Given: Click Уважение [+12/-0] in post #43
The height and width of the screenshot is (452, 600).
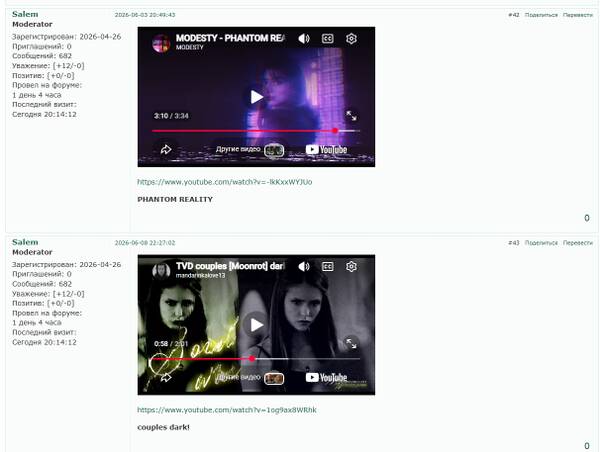Looking at the screenshot, I should pos(48,294).
